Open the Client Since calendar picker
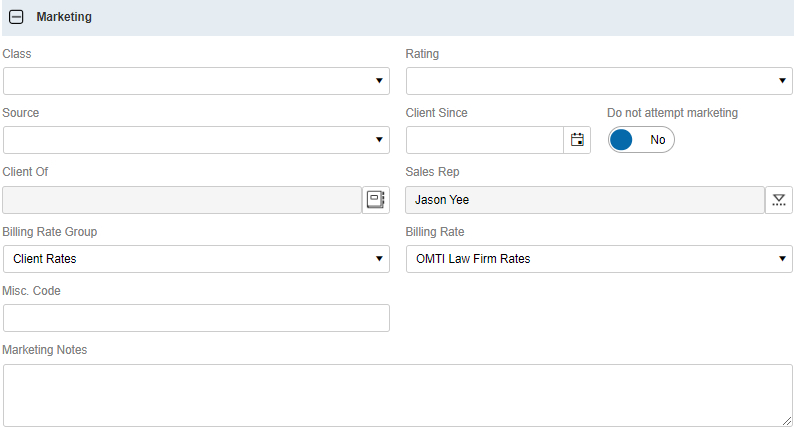796x428 pixels. (x=577, y=140)
